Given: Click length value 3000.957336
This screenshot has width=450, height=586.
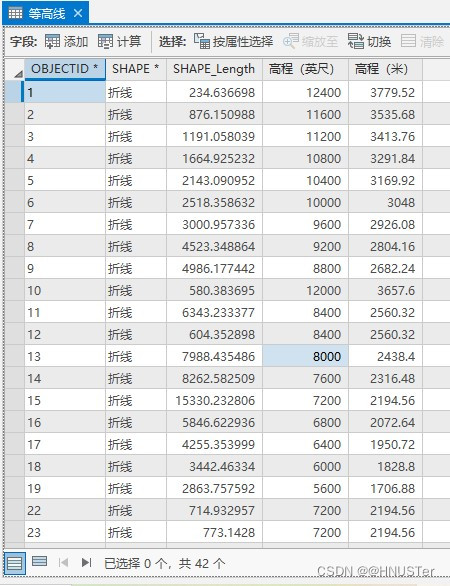Looking at the screenshot, I should 218,225.
